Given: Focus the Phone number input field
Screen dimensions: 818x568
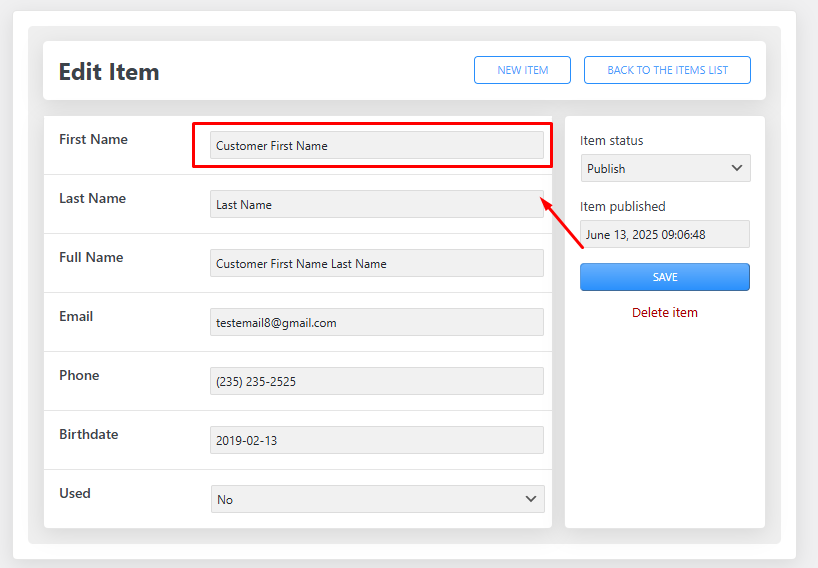Looking at the screenshot, I should click(377, 381).
